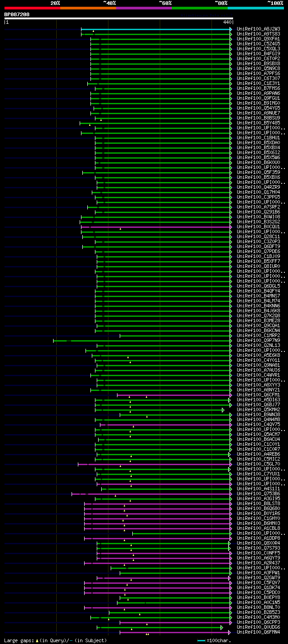Open hit UniRef100_Q9FGU1
Image resolution: width=288 pixels, height=644 pixels.
pos(258,98)
